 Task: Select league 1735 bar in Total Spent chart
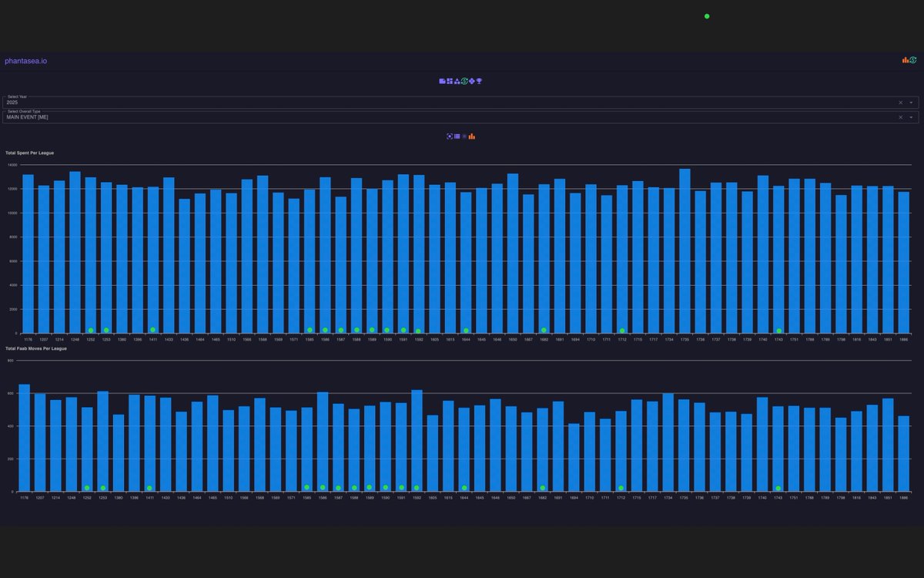685,251
